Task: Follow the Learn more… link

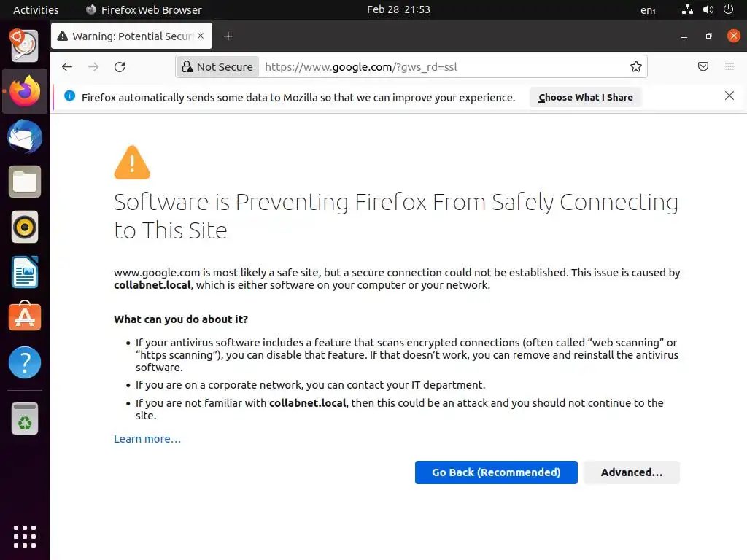Action: (x=147, y=439)
